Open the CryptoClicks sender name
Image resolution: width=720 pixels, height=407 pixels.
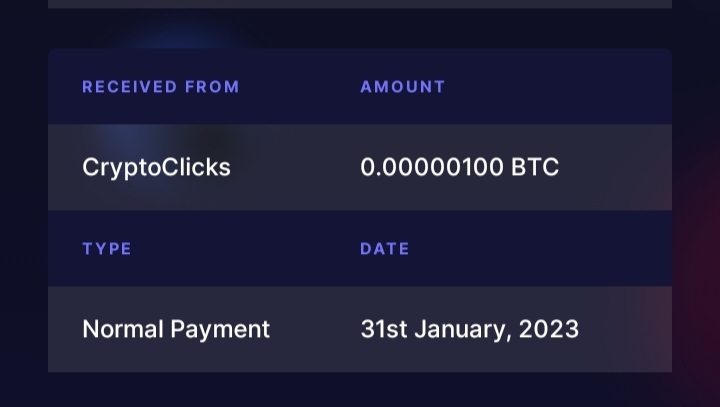156,168
